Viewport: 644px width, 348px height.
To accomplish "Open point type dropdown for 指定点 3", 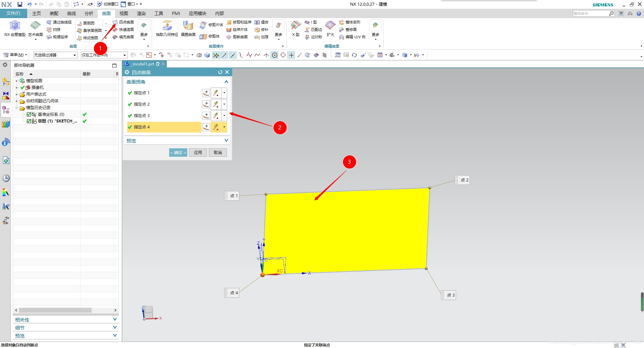I will coord(224,116).
